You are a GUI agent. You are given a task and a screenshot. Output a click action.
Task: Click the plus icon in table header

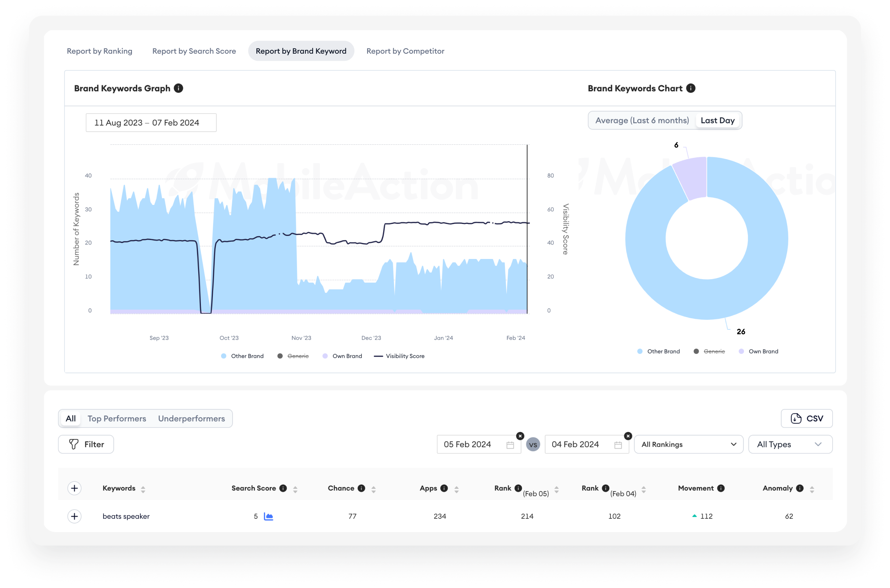pyautogui.click(x=75, y=488)
